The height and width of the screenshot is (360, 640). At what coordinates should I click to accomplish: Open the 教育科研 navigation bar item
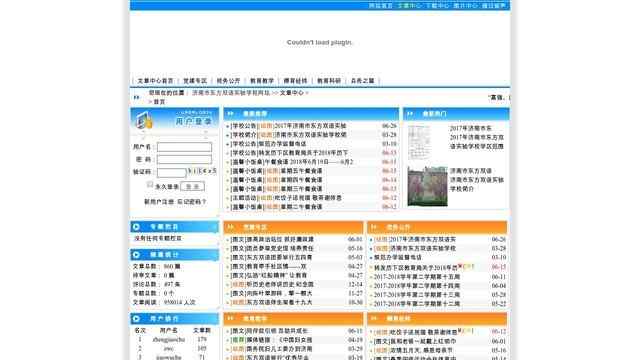(329, 81)
